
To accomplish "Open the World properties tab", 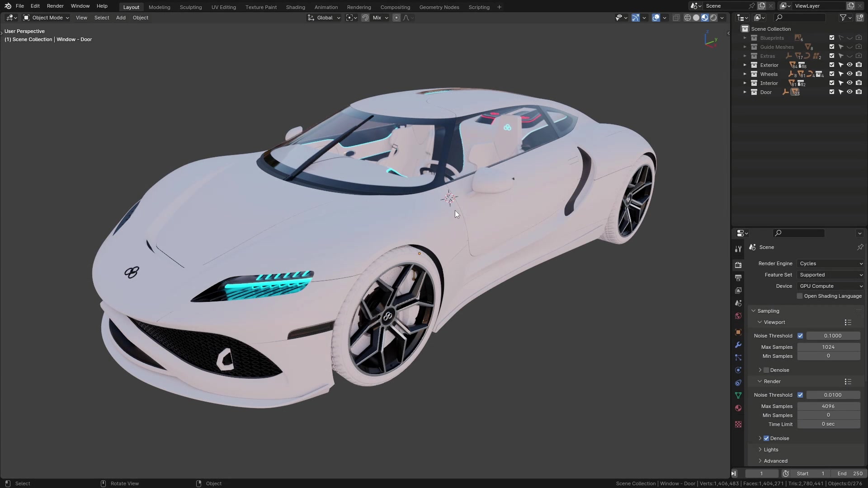I will click(738, 316).
